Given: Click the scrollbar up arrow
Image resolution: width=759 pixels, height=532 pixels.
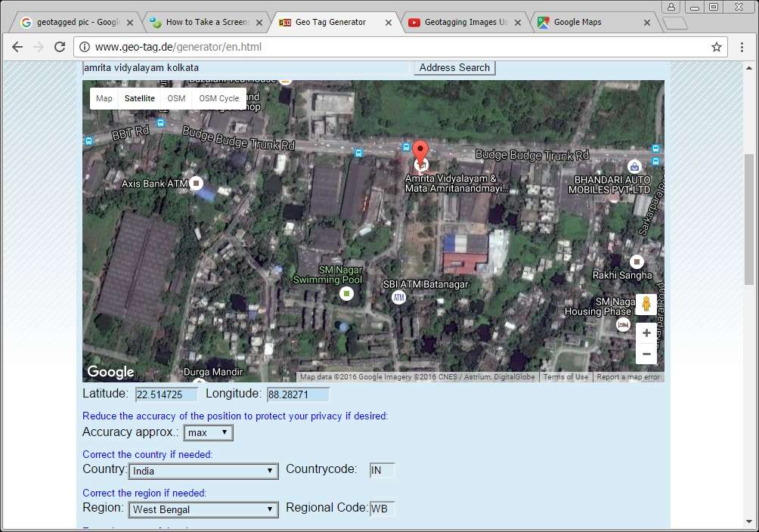Looking at the screenshot, I should [749, 68].
